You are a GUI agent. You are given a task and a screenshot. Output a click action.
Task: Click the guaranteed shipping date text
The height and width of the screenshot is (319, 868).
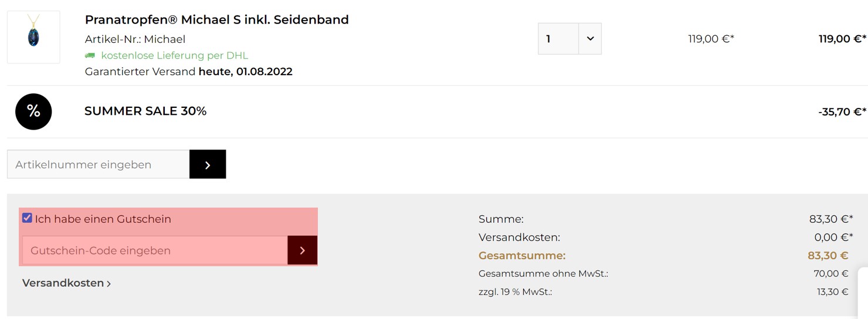click(x=189, y=72)
